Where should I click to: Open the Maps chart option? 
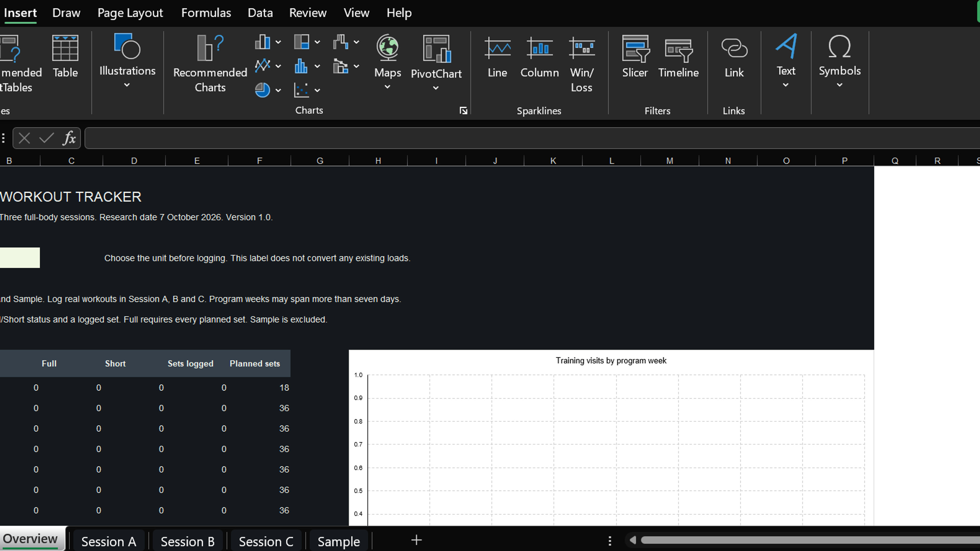[x=388, y=62]
